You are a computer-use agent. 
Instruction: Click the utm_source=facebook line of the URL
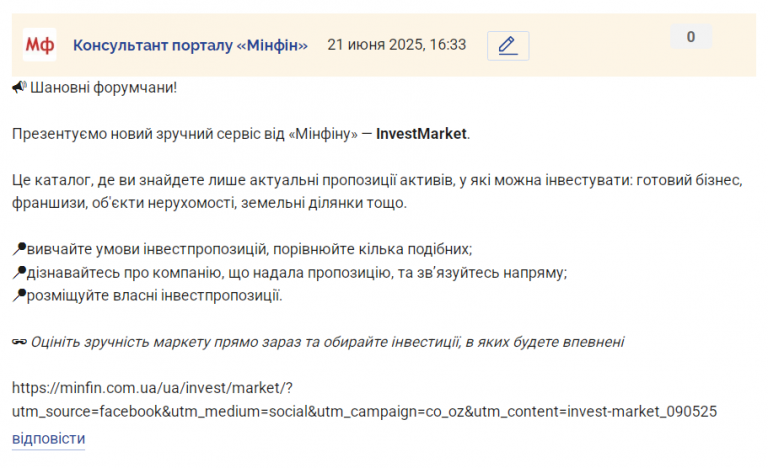point(364,411)
